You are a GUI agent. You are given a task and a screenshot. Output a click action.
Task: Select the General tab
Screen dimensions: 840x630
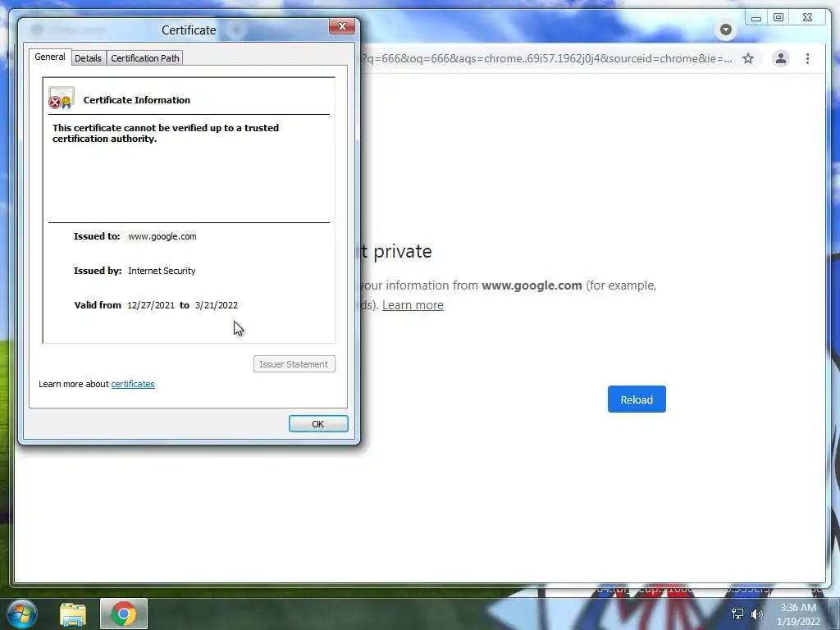(x=50, y=57)
